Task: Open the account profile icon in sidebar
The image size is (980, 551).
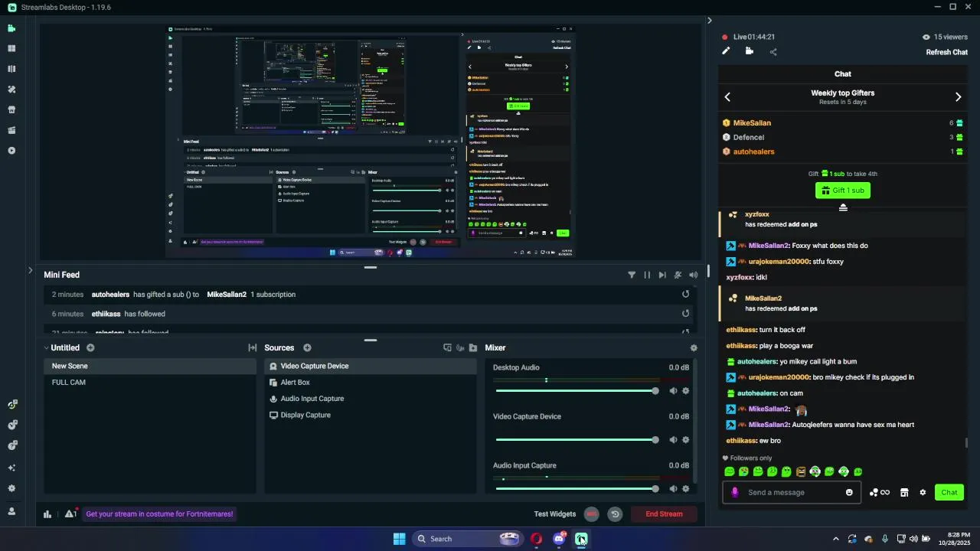Action: (11, 511)
